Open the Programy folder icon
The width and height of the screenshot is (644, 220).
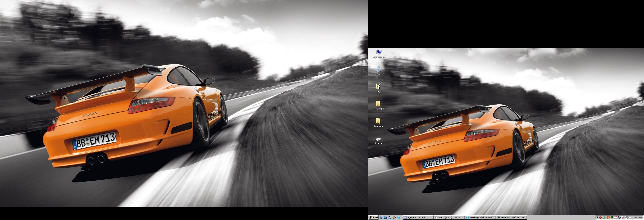coord(379,122)
